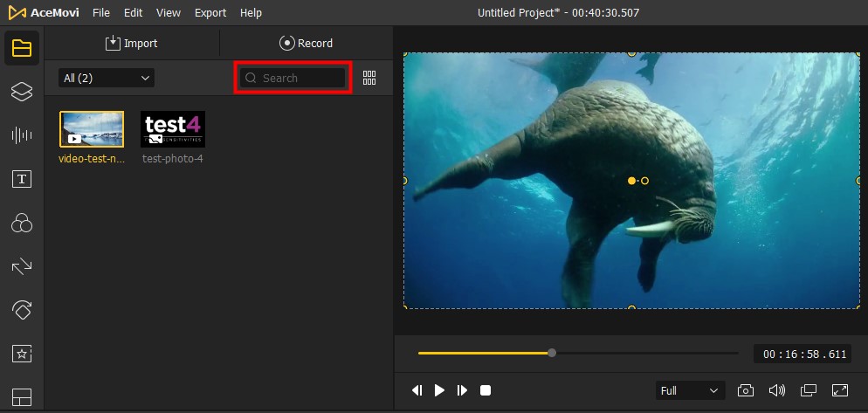The height and width of the screenshot is (413, 868).
Task: Open the File menu
Action: click(101, 13)
